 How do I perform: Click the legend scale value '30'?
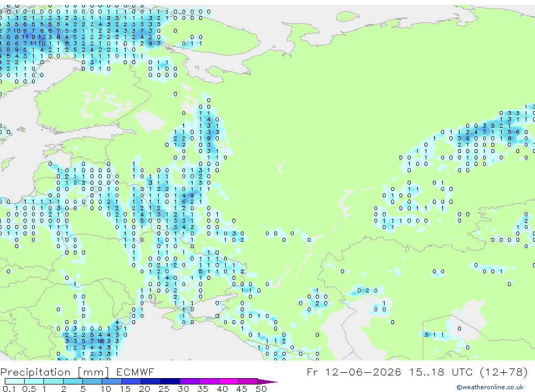(183, 389)
